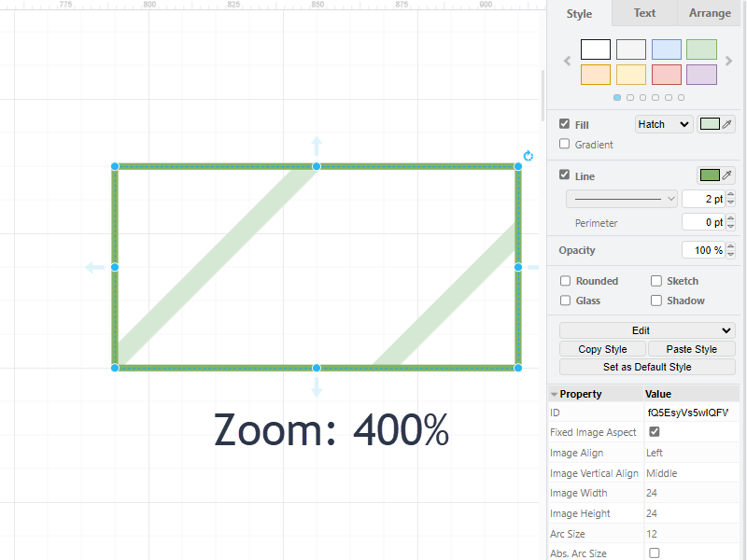Click Paste Style button
The width and height of the screenshot is (747, 560).
click(x=692, y=349)
